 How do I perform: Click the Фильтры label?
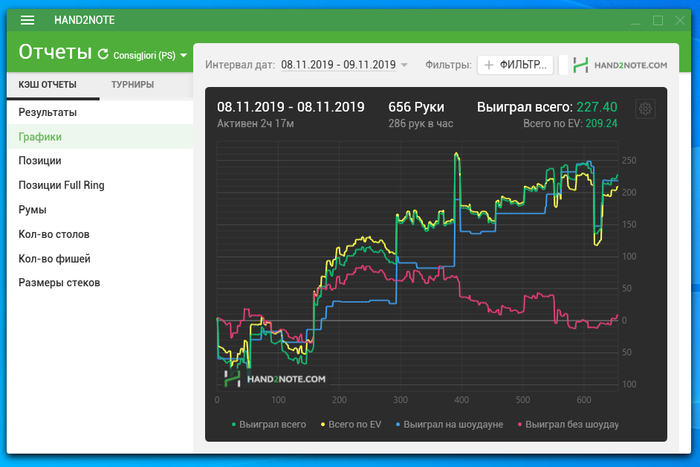448,65
